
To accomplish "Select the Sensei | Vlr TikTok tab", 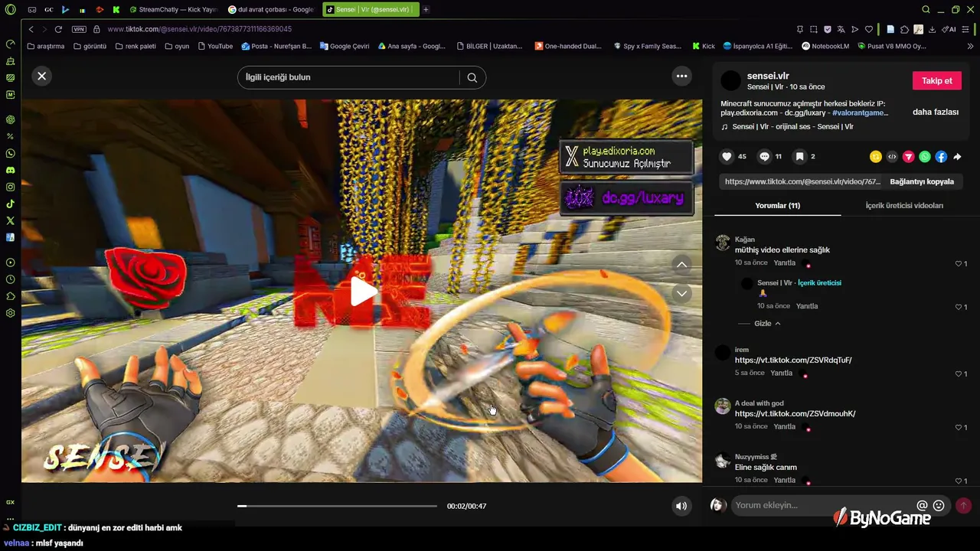I will click(370, 9).
